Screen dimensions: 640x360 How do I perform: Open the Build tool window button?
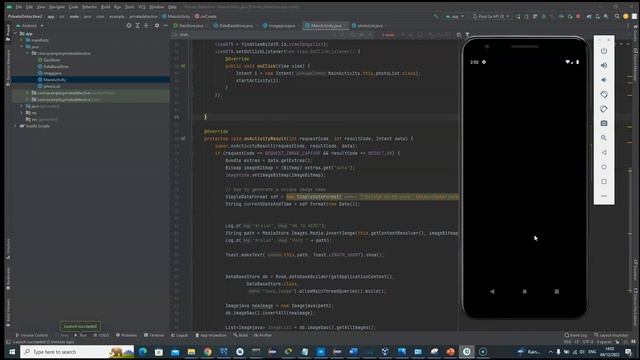tap(241, 335)
